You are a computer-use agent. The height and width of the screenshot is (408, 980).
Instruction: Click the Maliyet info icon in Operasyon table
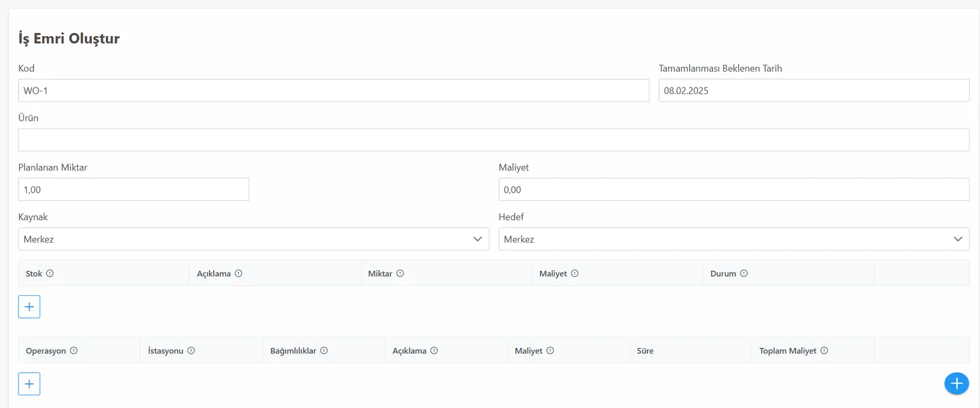tap(550, 351)
